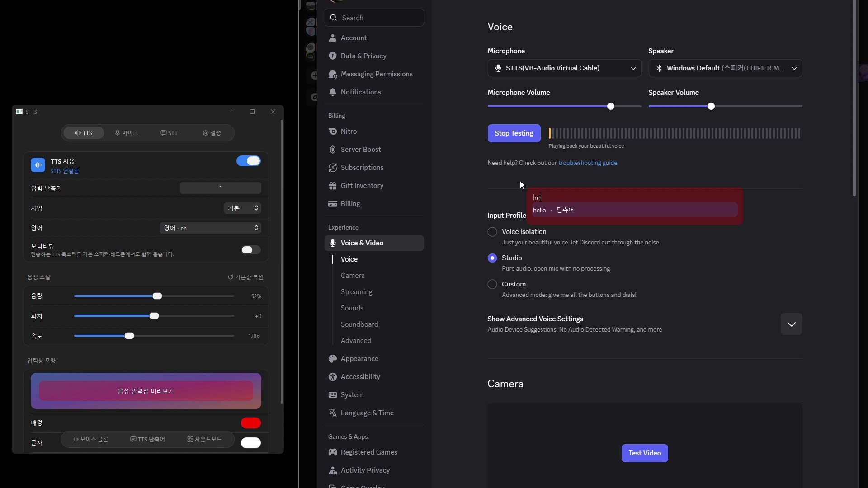Screen dimensions: 868x488
Task: Expand Show Advanced Voice Settings chevron
Action: point(791,324)
